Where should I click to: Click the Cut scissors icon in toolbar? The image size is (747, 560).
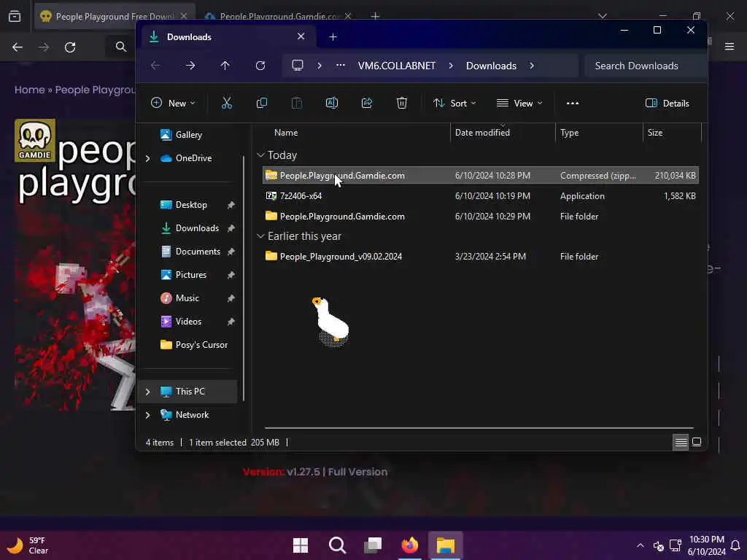[227, 103]
